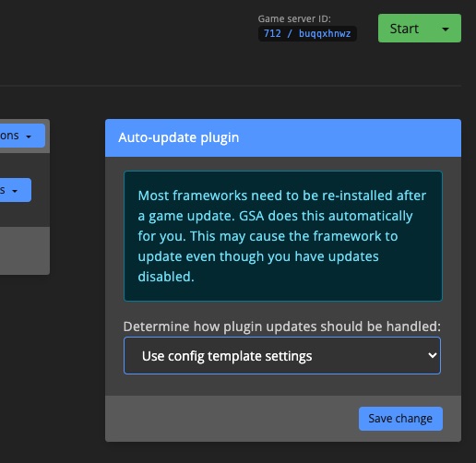476x463 pixels.
Task: Click the 'Determine how plugin updates should be handled' label
Action: pos(282,326)
